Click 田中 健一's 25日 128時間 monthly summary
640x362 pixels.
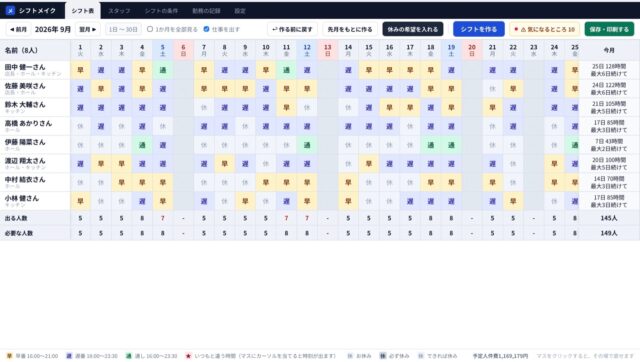pos(609,70)
